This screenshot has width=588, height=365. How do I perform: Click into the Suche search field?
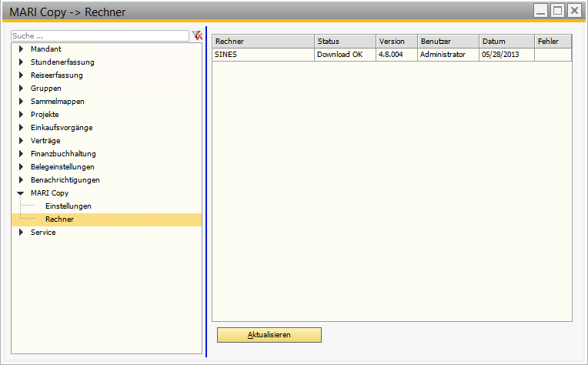tap(100, 35)
